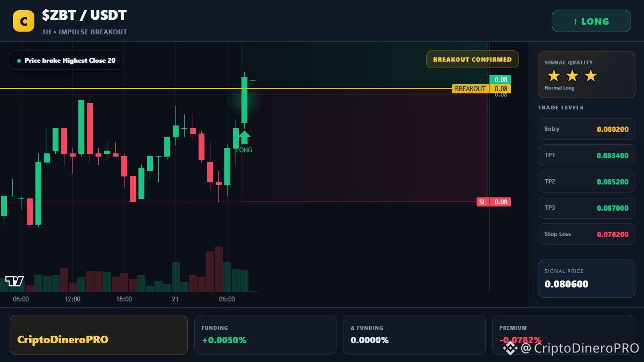Click the Entry 0.080200 level row
This screenshot has height=362, width=644.
tap(587, 129)
